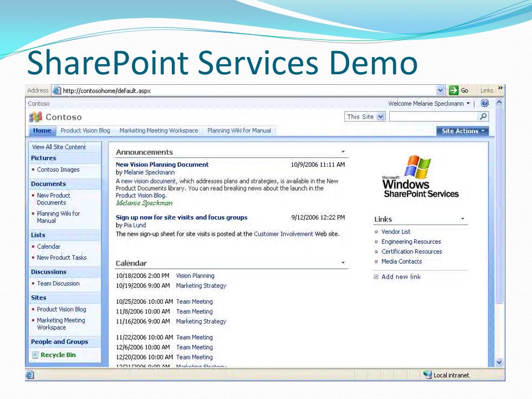Click the scrollbar down arrow
Image resolution: width=532 pixels, height=399 pixels.
[499, 362]
